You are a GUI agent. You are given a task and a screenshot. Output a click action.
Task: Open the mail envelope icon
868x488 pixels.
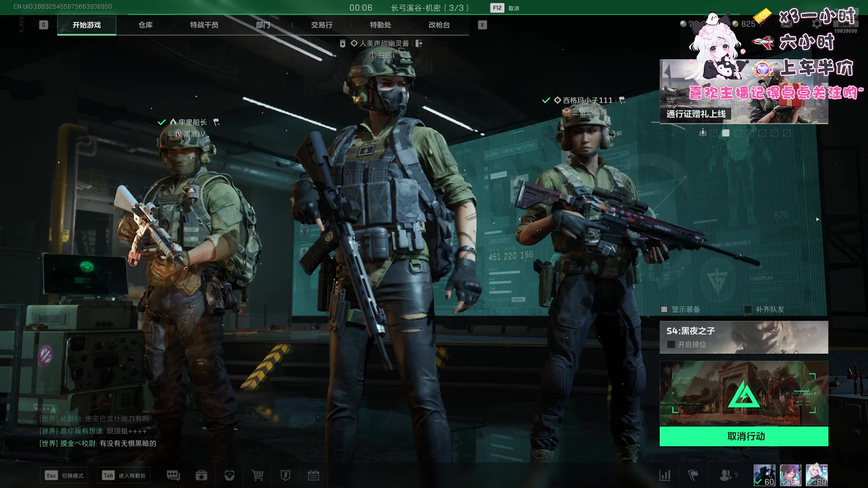[x=787, y=24]
